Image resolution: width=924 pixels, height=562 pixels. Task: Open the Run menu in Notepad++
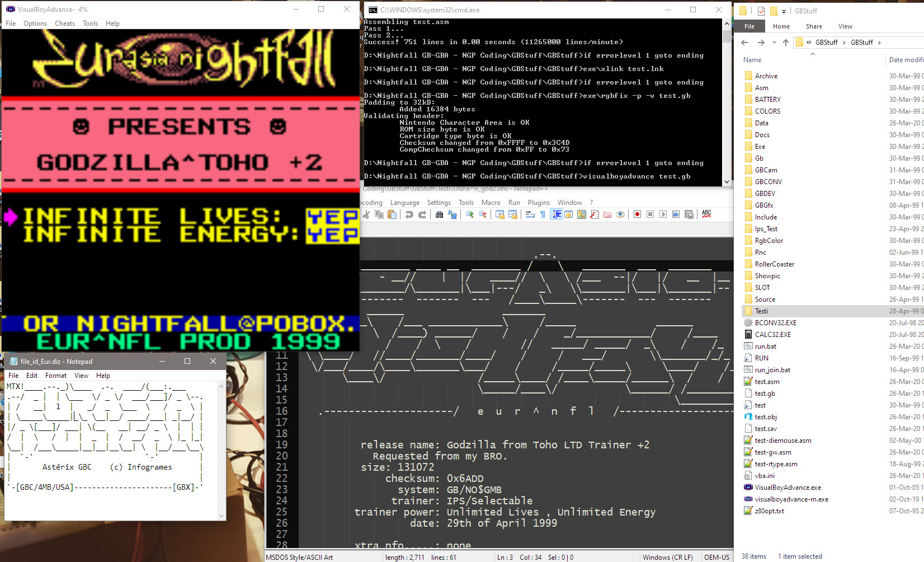(514, 203)
